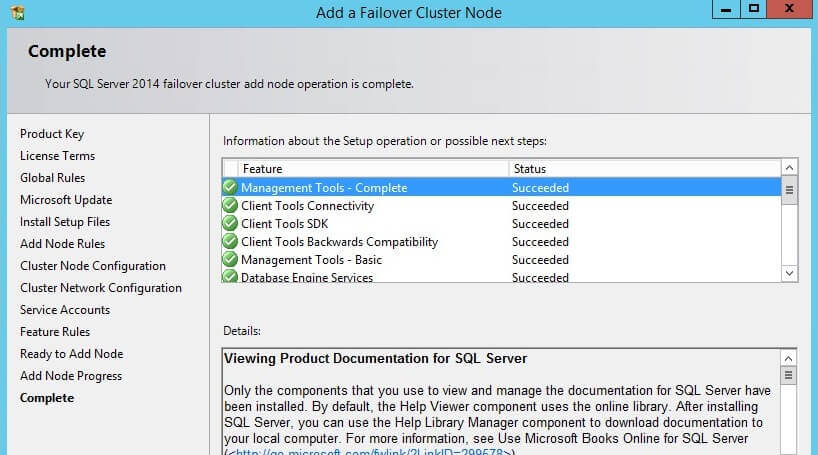Viewport: 818px width, 455px height.
Task: Click the Ready to Add Node step
Action: point(71,354)
